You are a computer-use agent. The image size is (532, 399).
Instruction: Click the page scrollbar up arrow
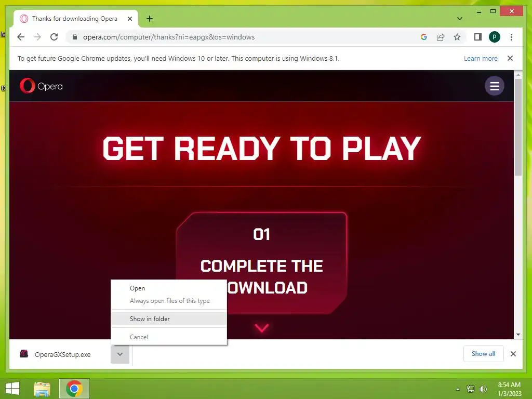(x=518, y=75)
